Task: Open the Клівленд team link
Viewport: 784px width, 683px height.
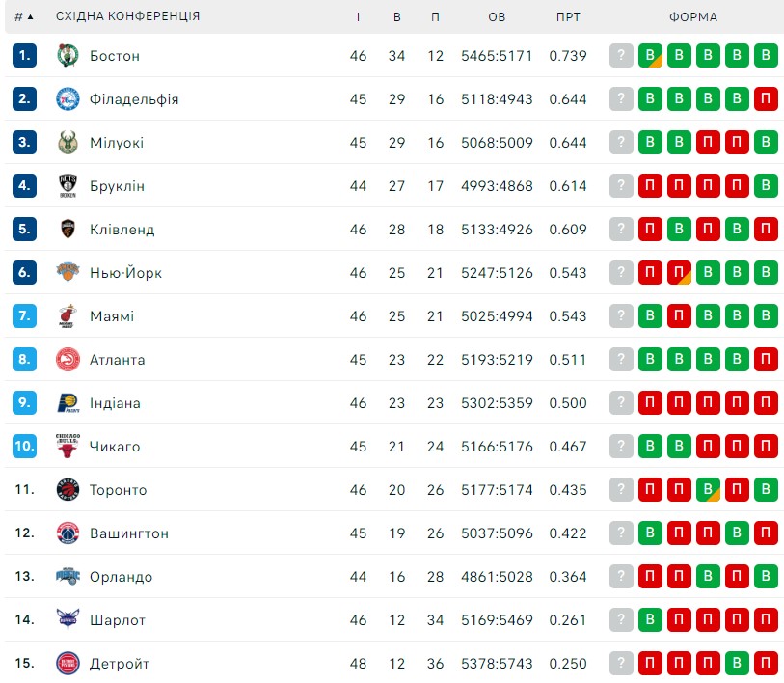Action: tap(122, 230)
